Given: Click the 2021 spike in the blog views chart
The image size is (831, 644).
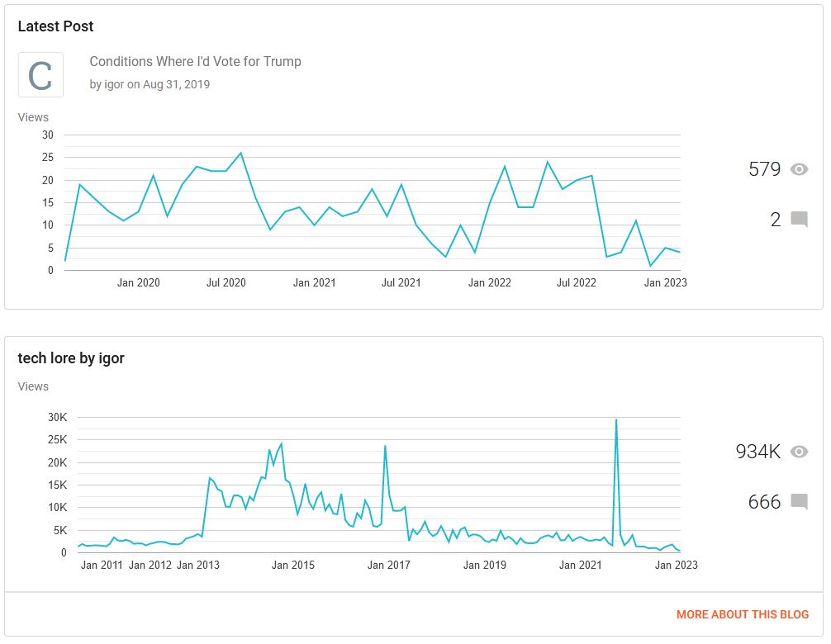Looking at the screenshot, I should (x=616, y=420).
